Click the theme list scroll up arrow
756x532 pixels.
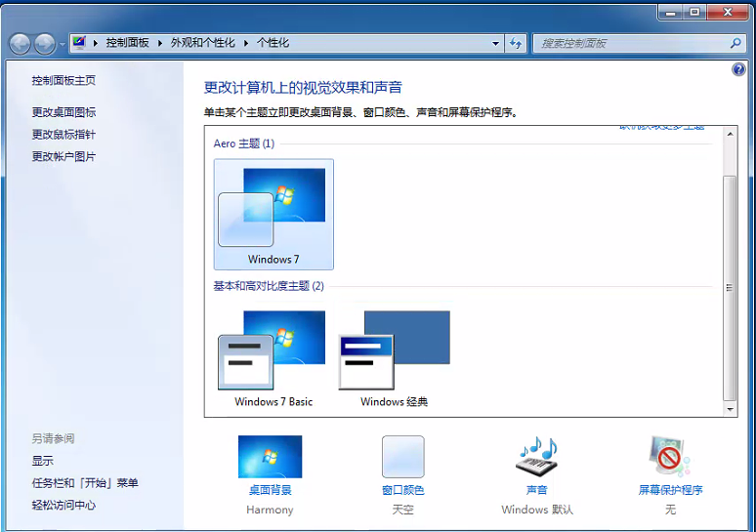tap(730, 134)
